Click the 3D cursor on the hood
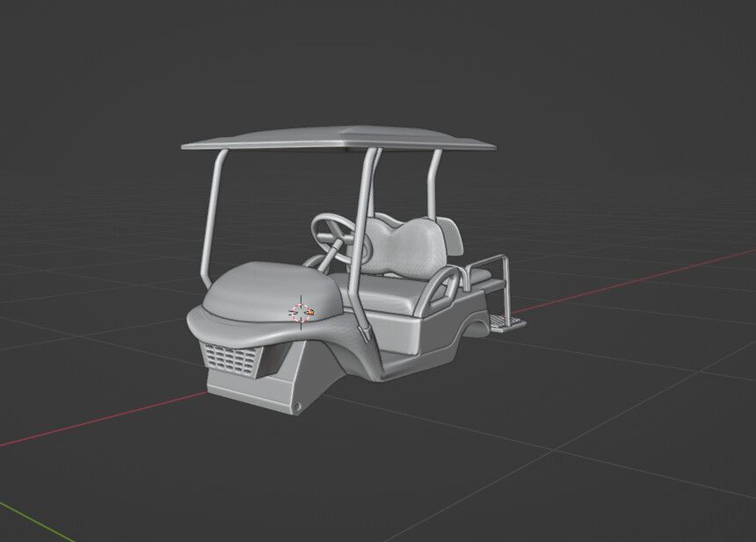This screenshot has height=542, width=756. click(301, 312)
